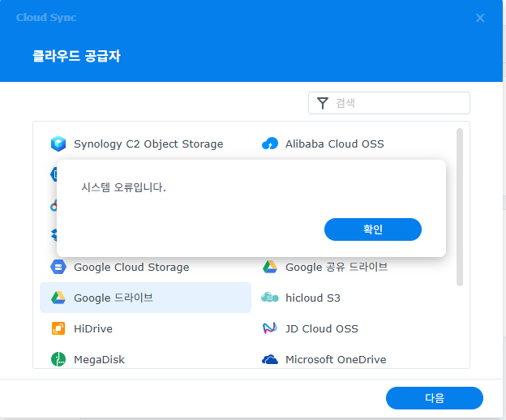Viewport: 506px width, 420px height.
Task: Select MegaDisk label
Action: [99, 359]
